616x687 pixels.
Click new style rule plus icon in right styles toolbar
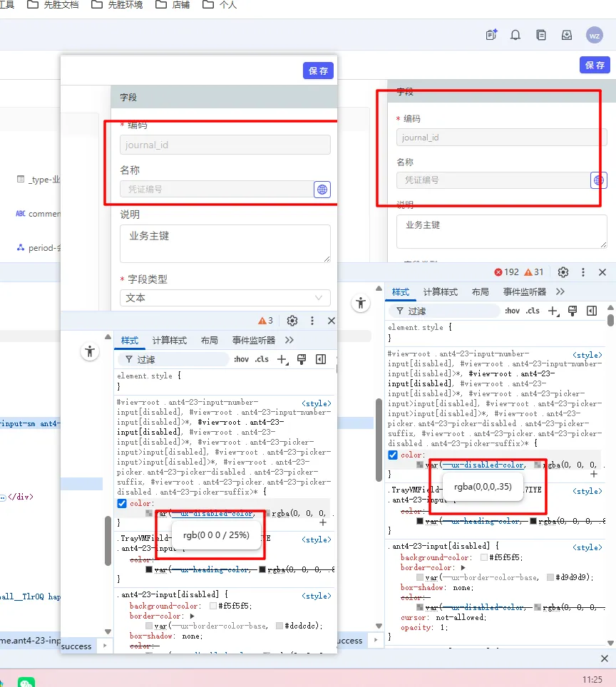click(553, 311)
